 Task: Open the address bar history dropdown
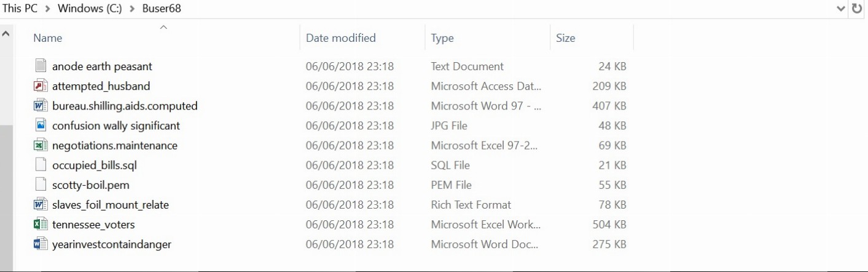click(x=841, y=9)
